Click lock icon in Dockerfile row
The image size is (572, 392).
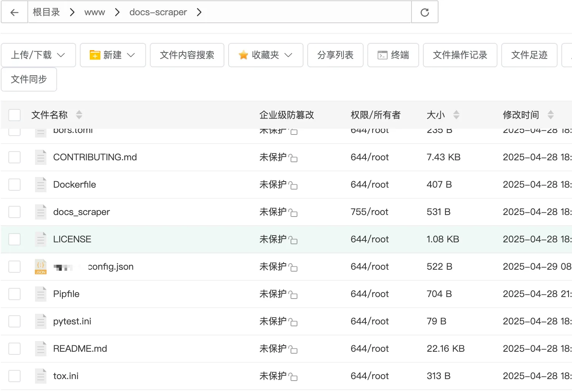293,185
